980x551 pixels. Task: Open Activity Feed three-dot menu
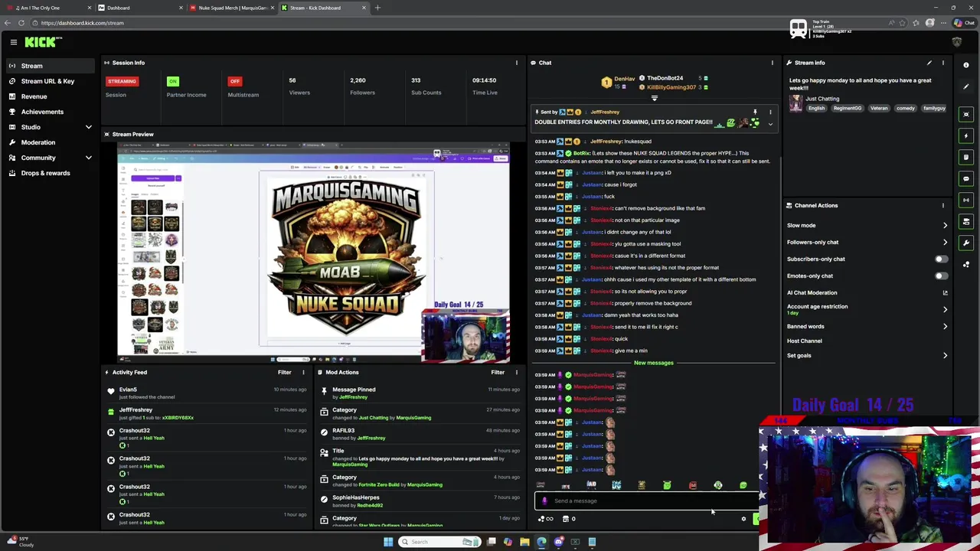point(303,373)
